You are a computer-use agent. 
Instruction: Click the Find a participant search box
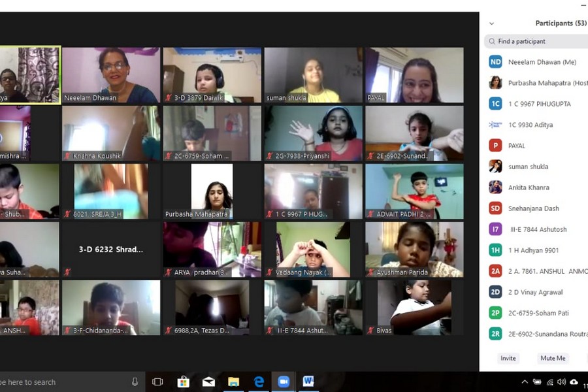(x=539, y=41)
